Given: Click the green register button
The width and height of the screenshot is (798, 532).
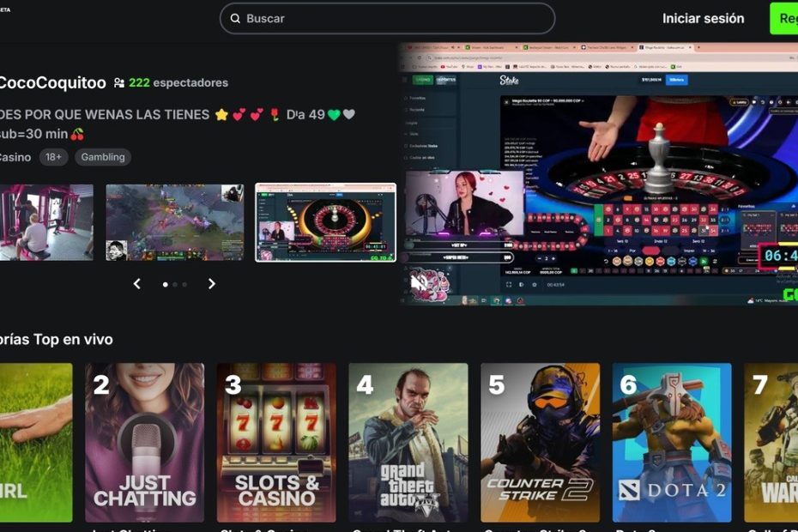Looking at the screenshot, I should (784, 18).
